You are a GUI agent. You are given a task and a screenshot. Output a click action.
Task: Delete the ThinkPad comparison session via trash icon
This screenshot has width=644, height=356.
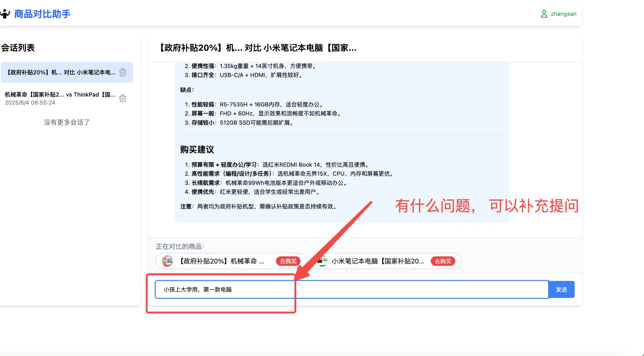click(x=122, y=98)
